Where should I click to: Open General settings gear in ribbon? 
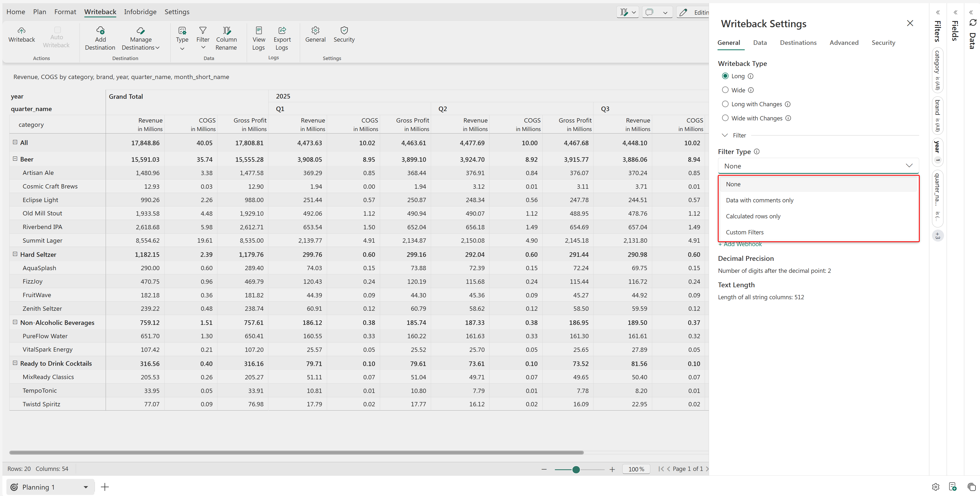point(315,30)
